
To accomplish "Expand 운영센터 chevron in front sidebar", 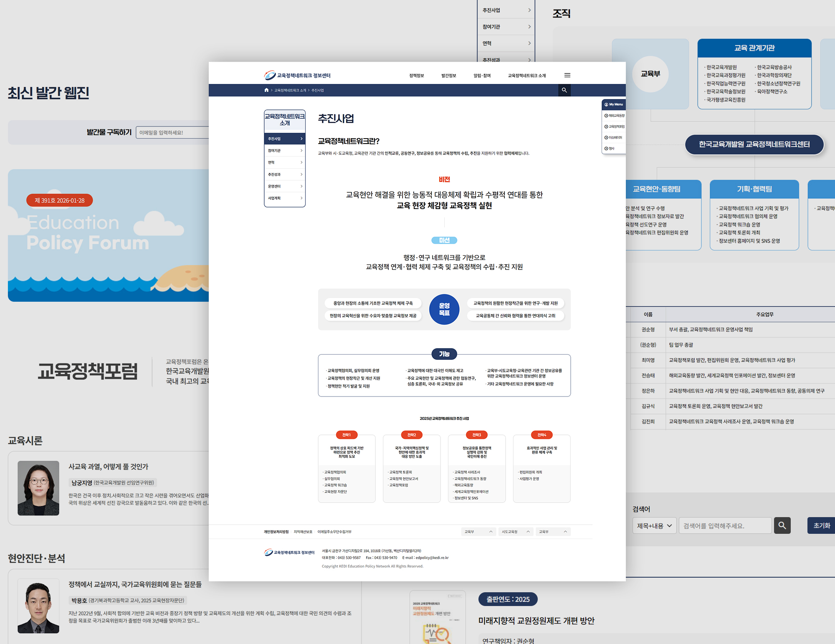I will coord(301,186).
